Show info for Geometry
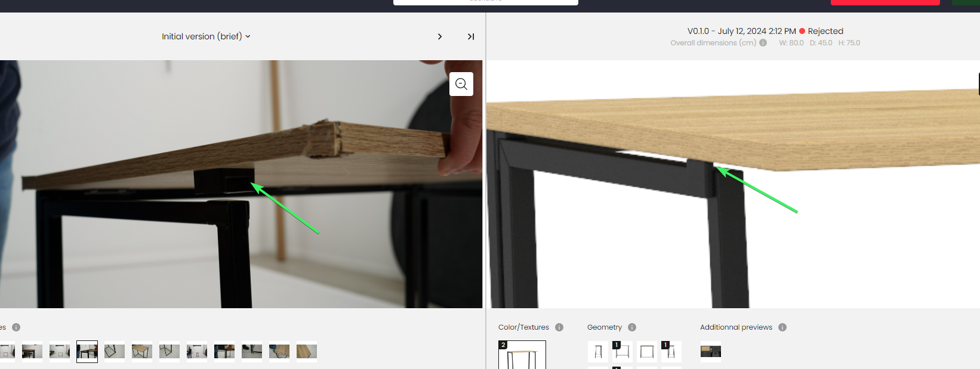The image size is (980, 369). click(632, 327)
